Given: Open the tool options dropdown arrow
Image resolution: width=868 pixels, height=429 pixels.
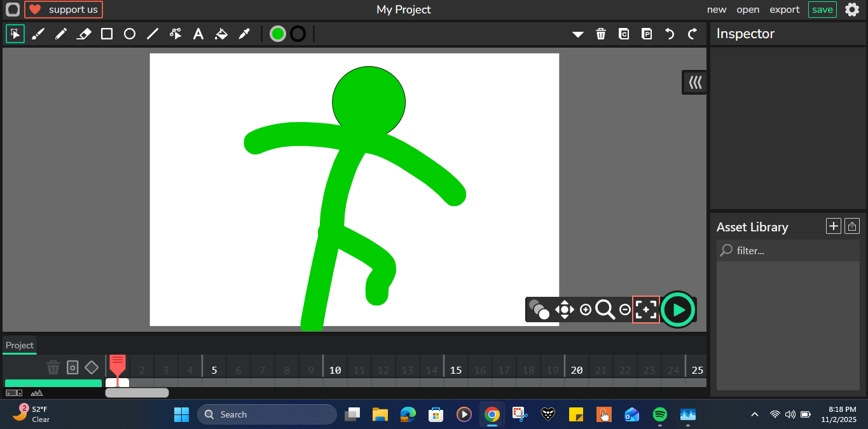Looking at the screenshot, I should coord(577,34).
